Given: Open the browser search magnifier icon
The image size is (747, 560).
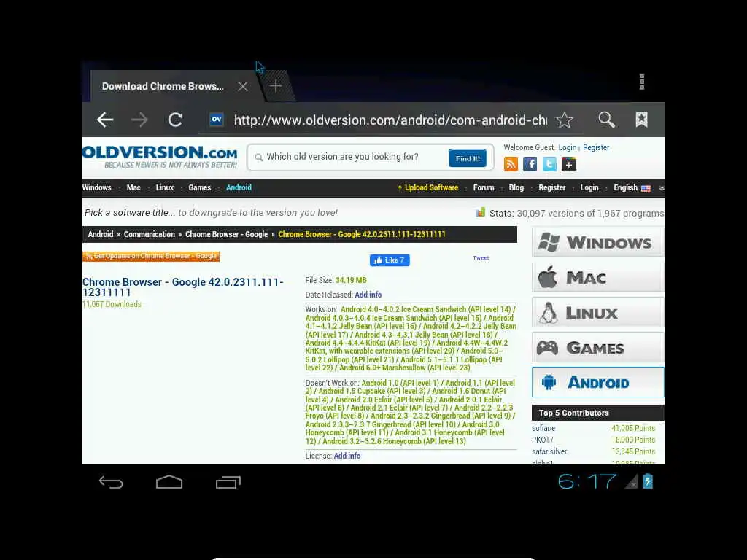Looking at the screenshot, I should tap(606, 120).
